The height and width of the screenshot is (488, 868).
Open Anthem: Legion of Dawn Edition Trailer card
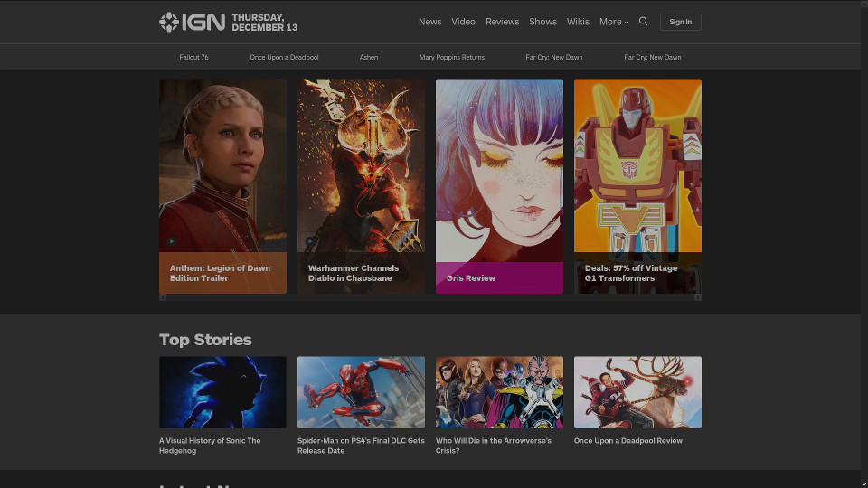[x=222, y=186]
